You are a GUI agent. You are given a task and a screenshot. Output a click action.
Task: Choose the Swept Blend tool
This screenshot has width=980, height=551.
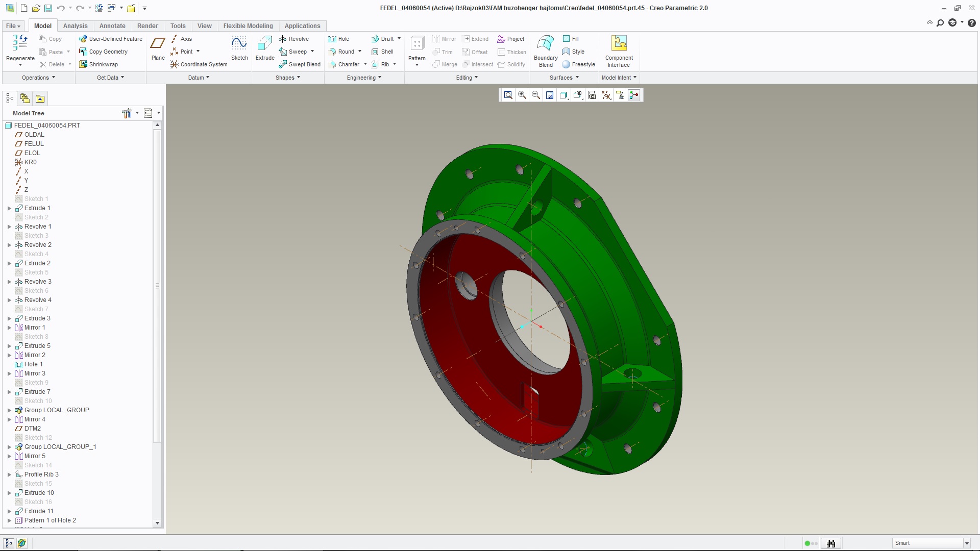click(300, 64)
